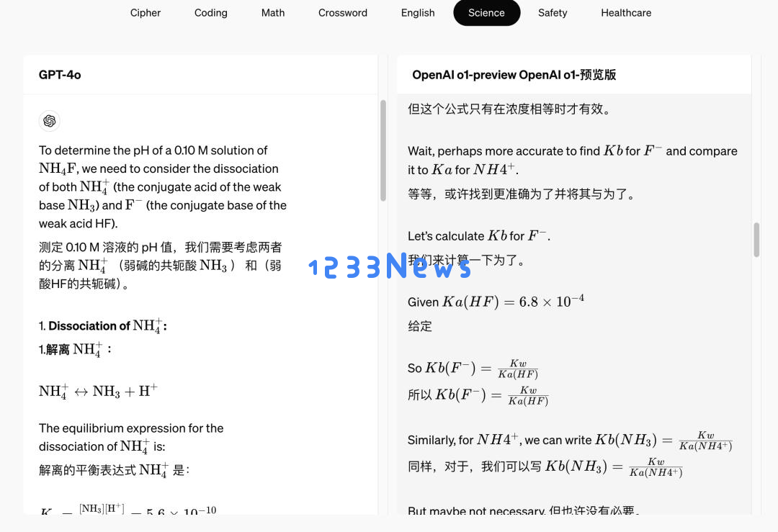The height and width of the screenshot is (532, 778).
Task: Open the Safety tab
Action: 553,13
